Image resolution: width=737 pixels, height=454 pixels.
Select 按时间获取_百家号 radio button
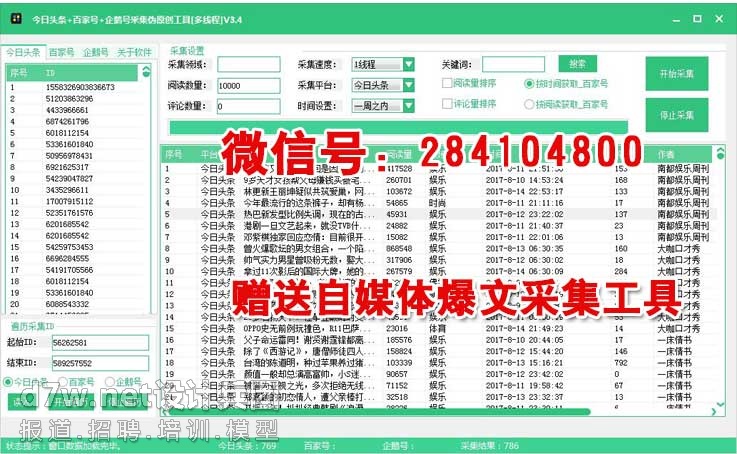529,84
